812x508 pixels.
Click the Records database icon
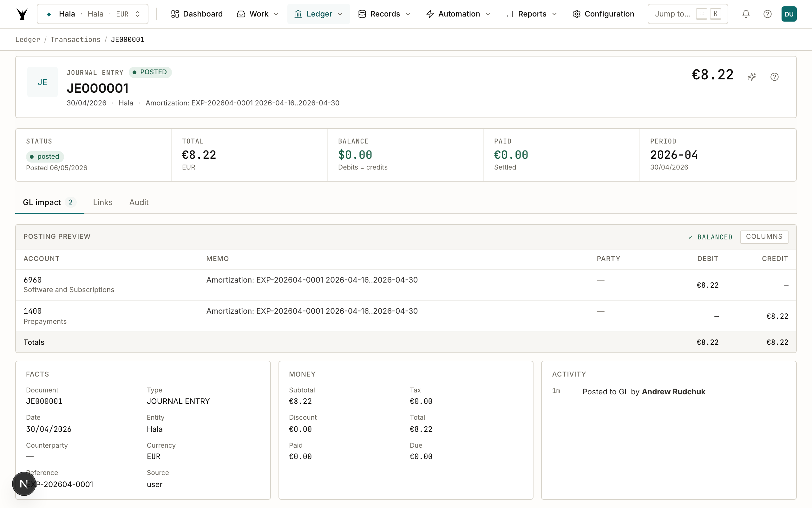point(362,14)
